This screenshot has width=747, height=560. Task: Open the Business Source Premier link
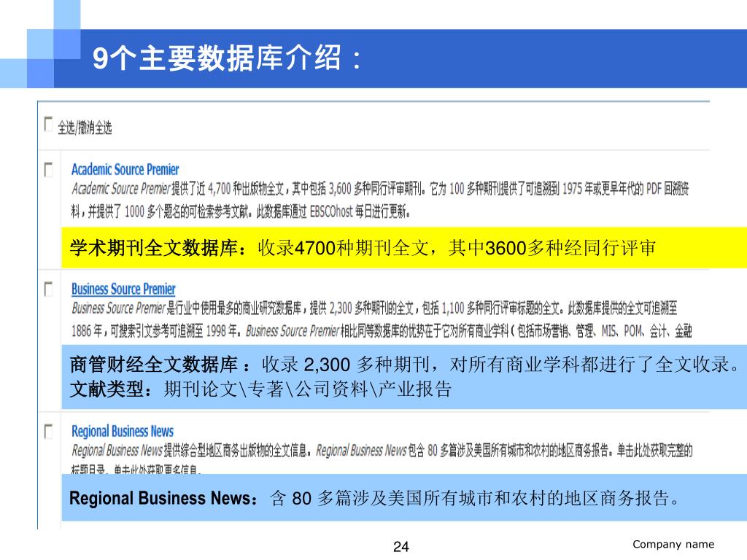[123, 289]
